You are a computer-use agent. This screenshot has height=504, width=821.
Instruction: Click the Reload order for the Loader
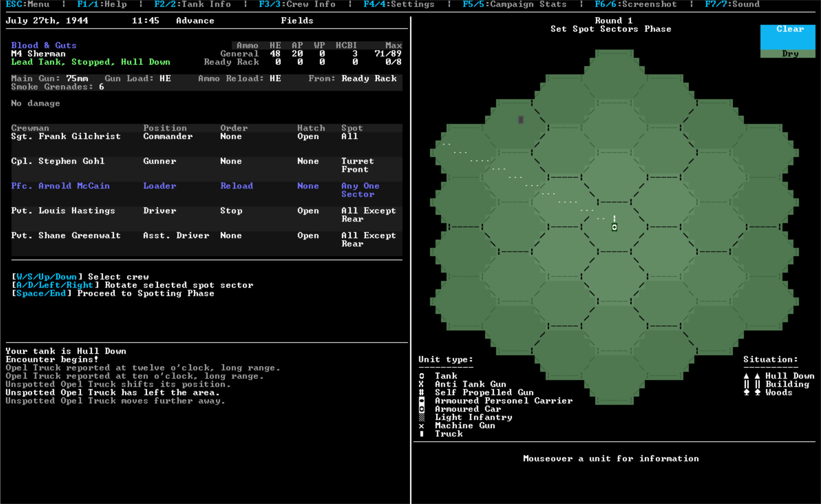pos(237,186)
